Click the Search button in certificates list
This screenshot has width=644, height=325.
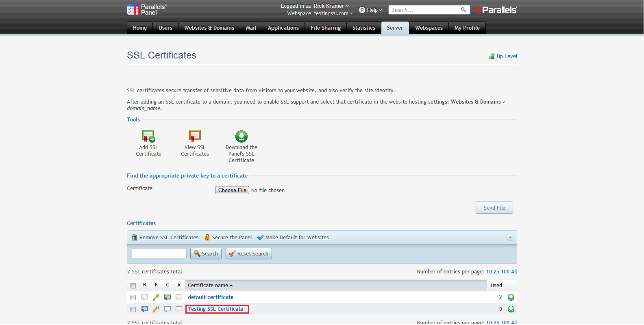click(206, 253)
